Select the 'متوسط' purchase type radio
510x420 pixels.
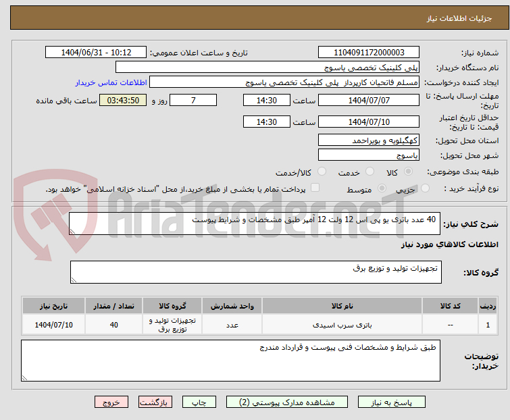tap(382, 188)
